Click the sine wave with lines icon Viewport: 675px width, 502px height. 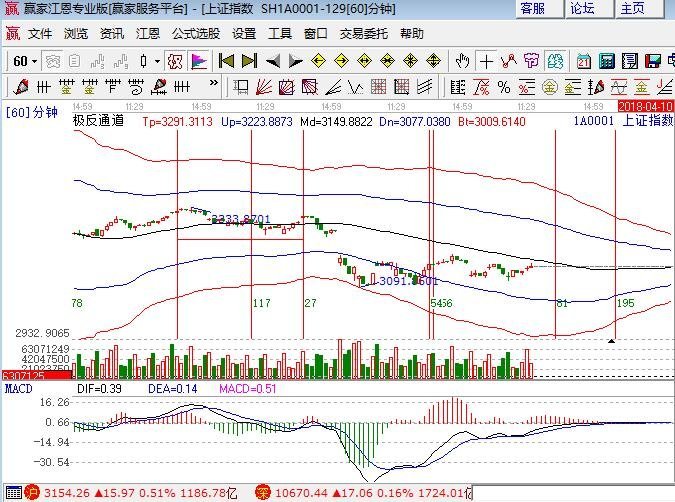618,87
